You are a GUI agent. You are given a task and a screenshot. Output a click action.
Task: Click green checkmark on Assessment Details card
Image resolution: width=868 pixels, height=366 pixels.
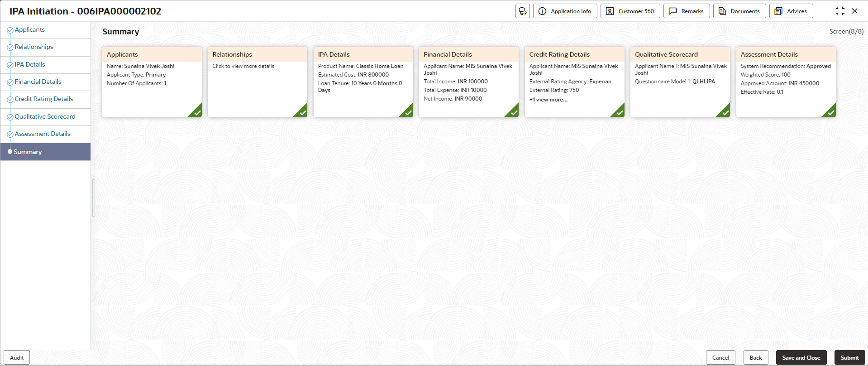click(831, 112)
